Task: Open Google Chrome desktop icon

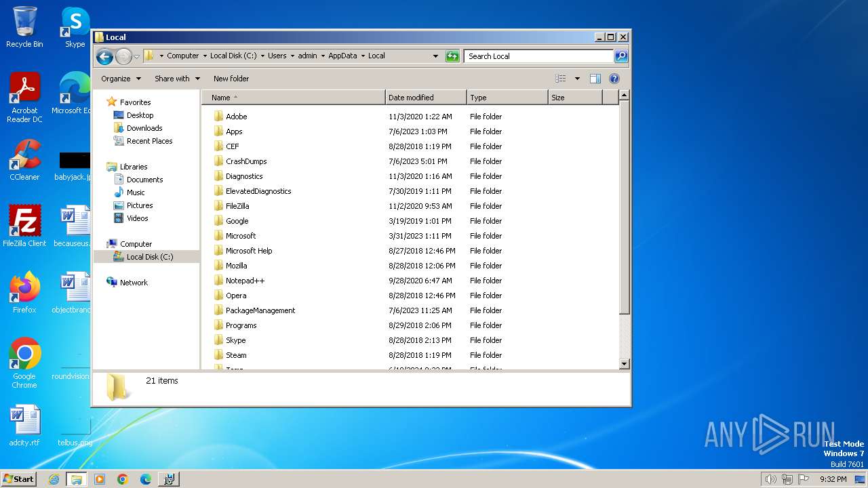Action: (x=24, y=363)
